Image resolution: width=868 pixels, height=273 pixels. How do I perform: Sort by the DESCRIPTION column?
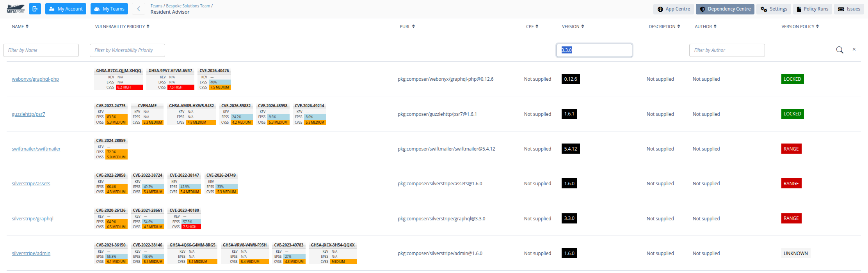pyautogui.click(x=664, y=27)
